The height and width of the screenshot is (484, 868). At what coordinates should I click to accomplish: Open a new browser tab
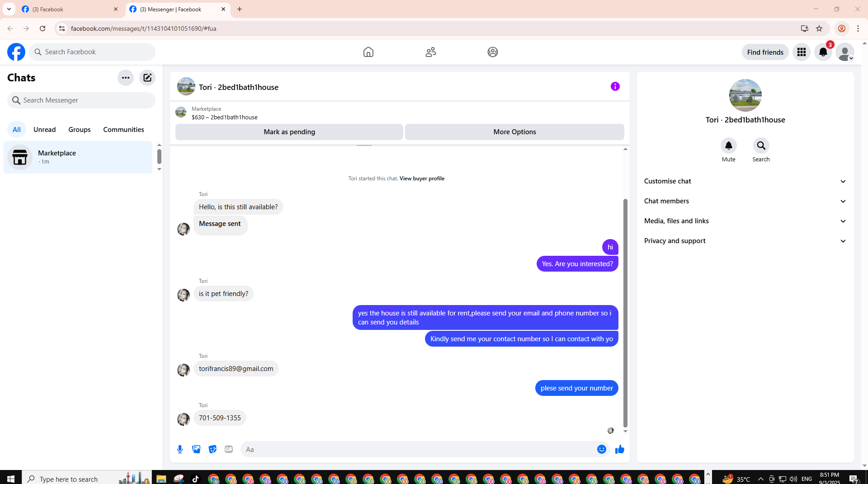click(240, 9)
